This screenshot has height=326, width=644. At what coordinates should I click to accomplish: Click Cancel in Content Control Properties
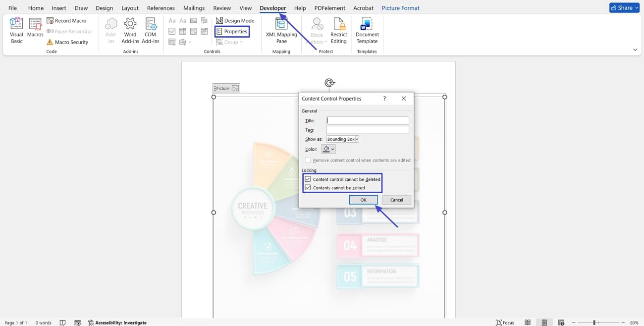pyautogui.click(x=396, y=200)
